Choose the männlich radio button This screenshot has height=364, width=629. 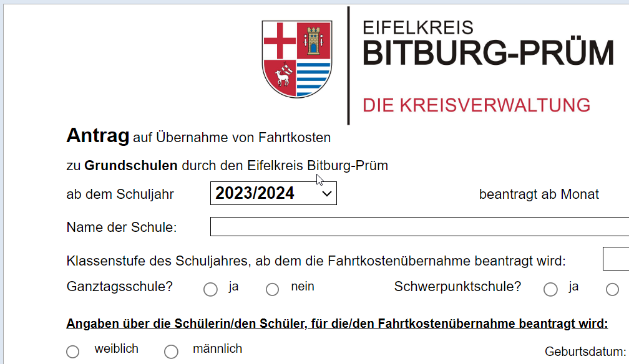click(x=171, y=352)
